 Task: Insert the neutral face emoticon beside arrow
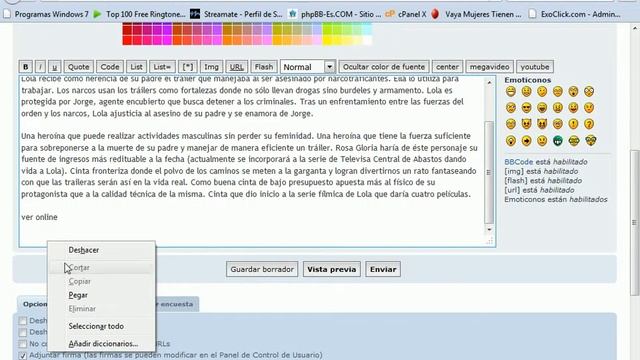pyautogui.click(x=542, y=141)
